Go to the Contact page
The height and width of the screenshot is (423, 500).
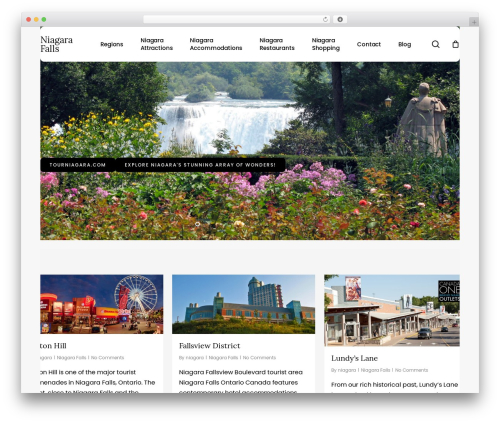pyautogui.click(x=369, y=44)
